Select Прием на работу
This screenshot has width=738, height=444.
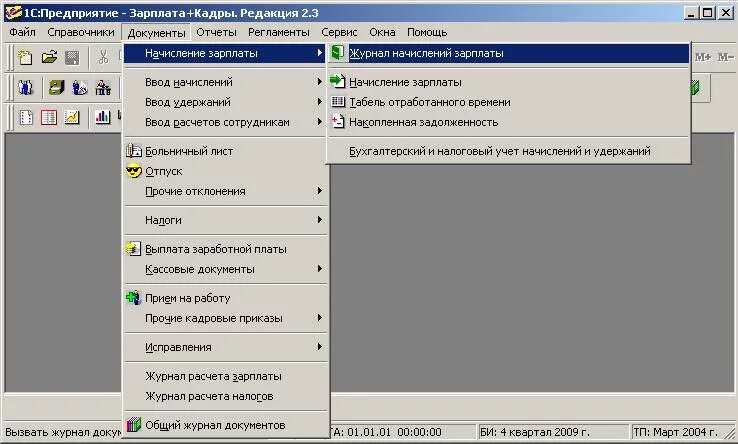click(x=225, y=298)
